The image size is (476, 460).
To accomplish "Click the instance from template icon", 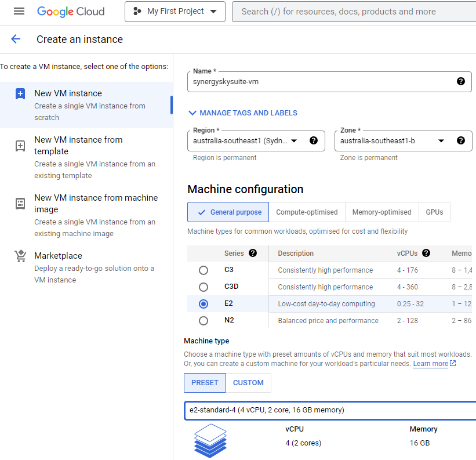I will [20, 146].
